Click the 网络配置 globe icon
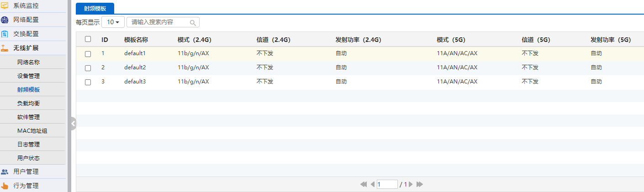644x192 pixels. point(5,20)
